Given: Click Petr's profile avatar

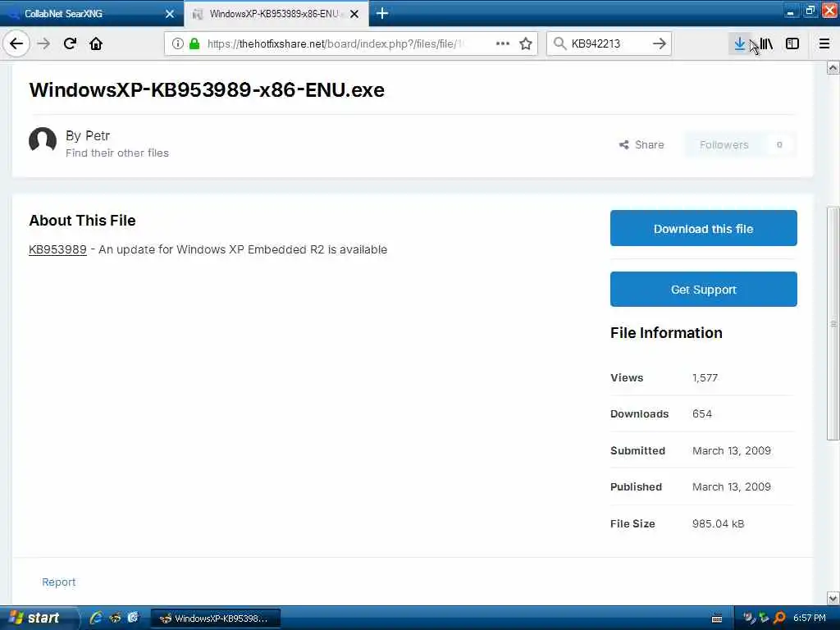Looking at the screenshot, I should coord(43,141).
